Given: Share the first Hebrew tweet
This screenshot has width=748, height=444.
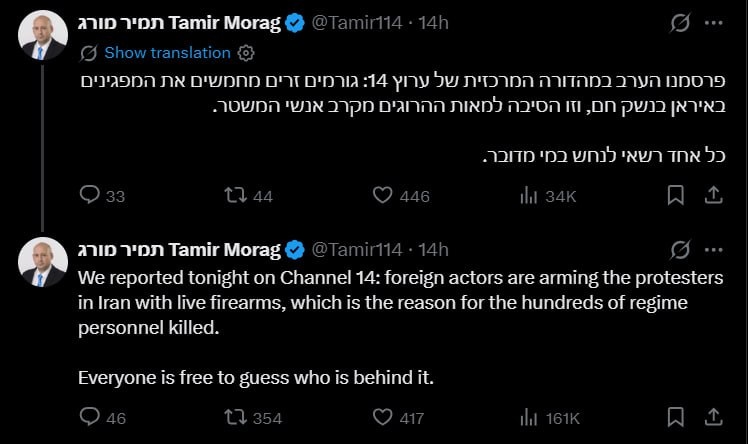Looking at the screenshot, I should click(x=713, y=195).
